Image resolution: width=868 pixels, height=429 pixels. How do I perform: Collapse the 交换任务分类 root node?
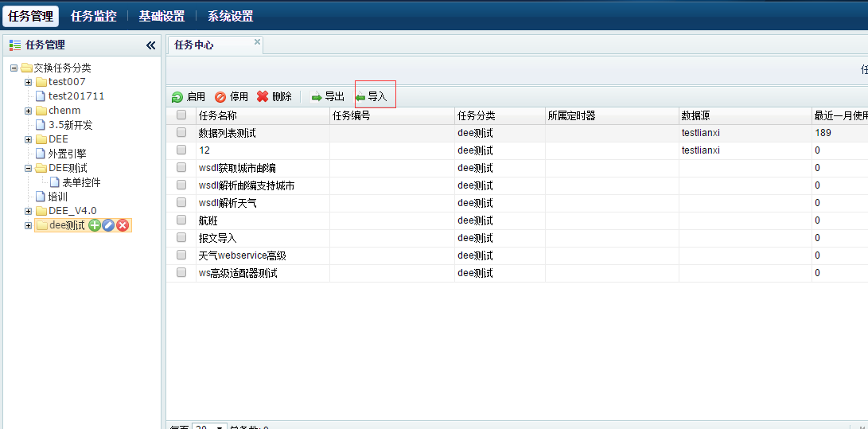tap(14, 68)
